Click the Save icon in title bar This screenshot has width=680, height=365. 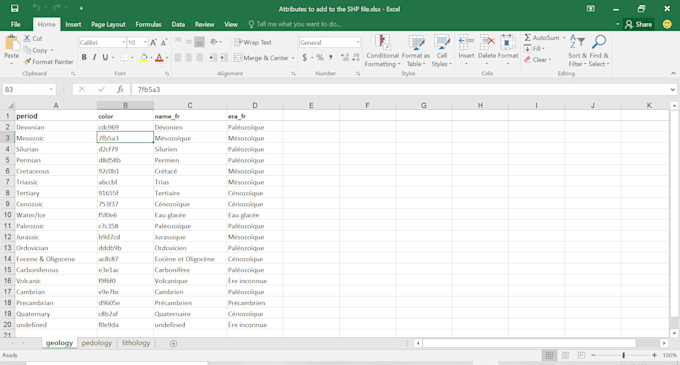coord(14,8)
